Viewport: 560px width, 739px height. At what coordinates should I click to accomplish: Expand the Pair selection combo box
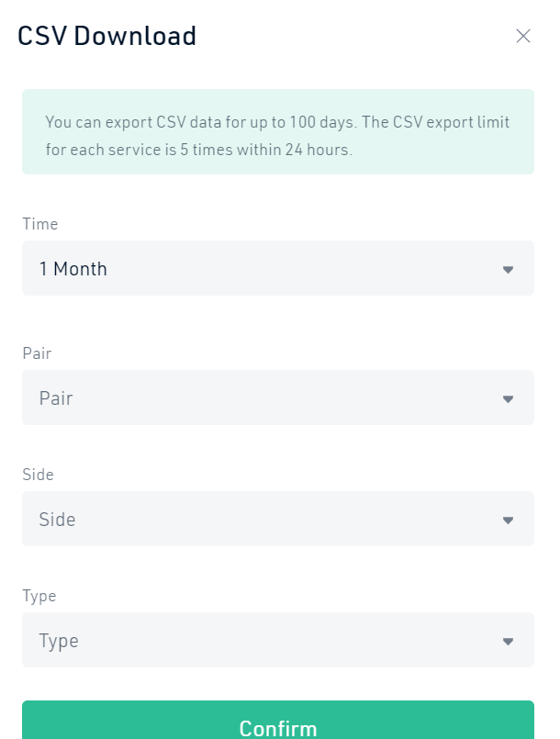point(277,397)
